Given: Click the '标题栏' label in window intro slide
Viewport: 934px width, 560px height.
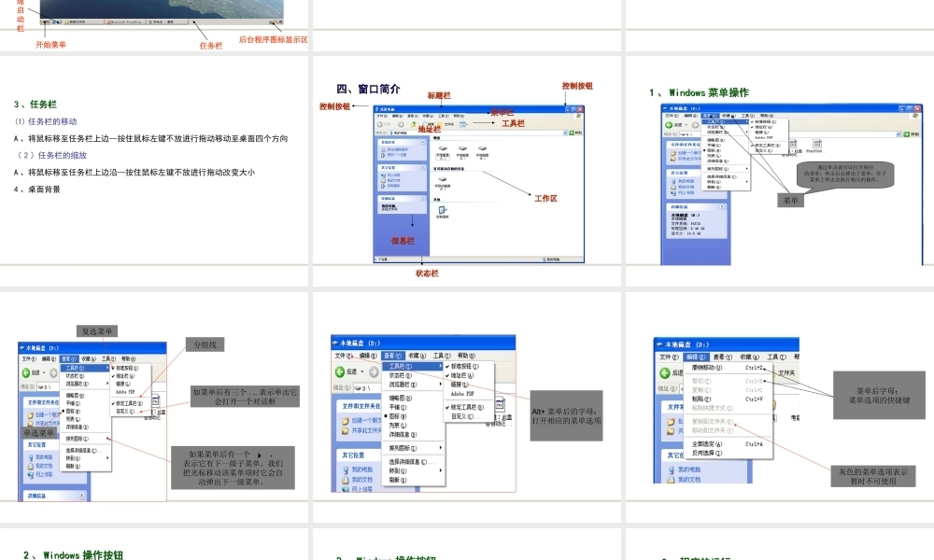Looking at the screenshot, I should tap(439, 95).
